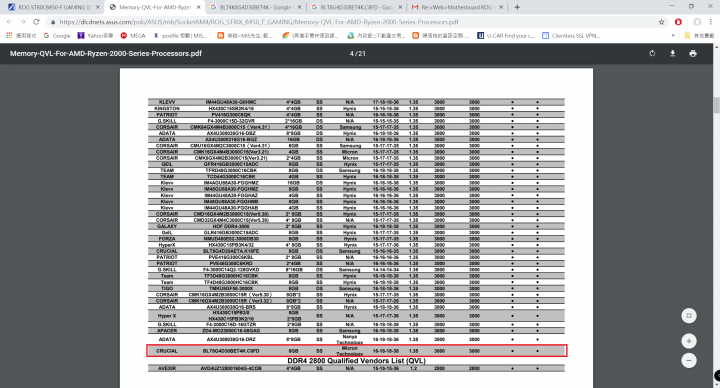Click the page number 4 field

(x=352, y=54)
